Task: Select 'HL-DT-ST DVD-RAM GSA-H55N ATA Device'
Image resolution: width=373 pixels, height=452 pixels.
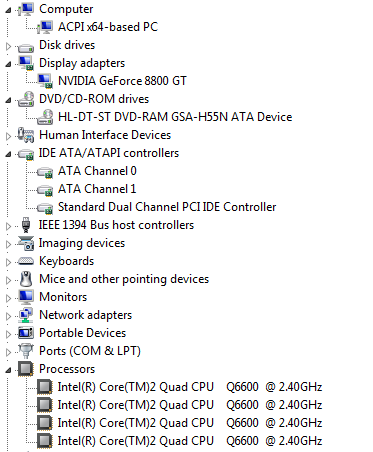Action: pyautogui.click(x=175, y=117)
